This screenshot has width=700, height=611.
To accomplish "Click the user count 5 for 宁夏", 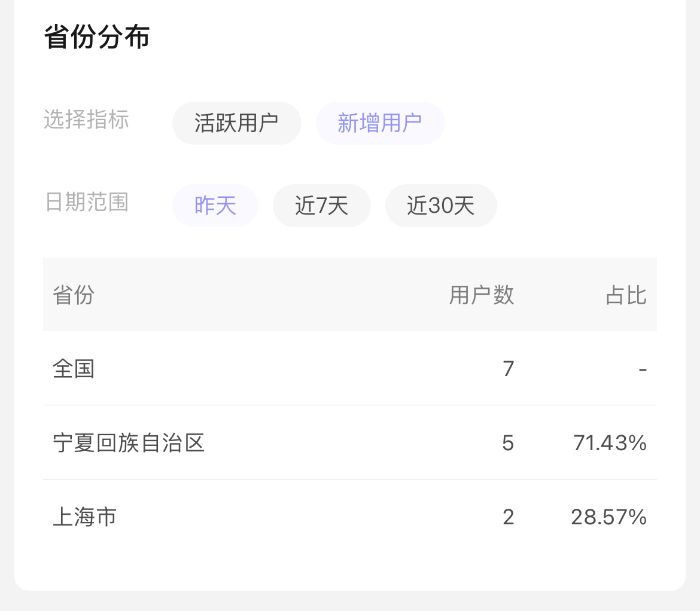I will (508, 443).
